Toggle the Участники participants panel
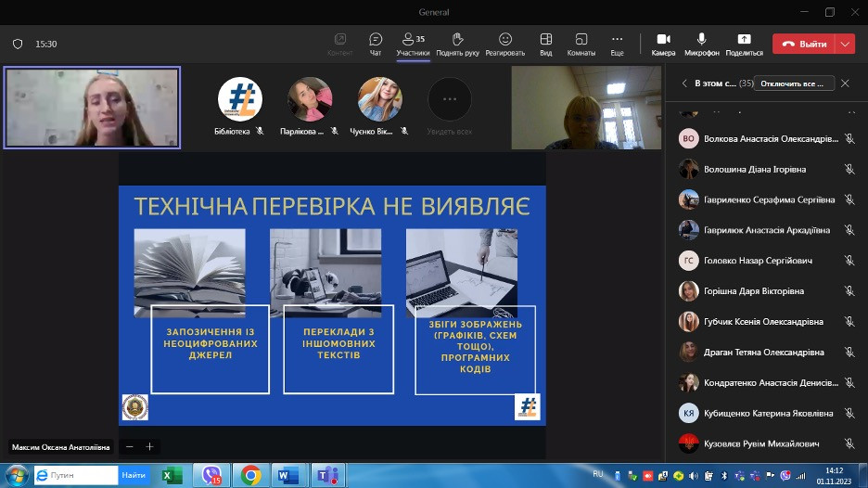The height and width of the screenshot is (488, 868). click(413, 44)
